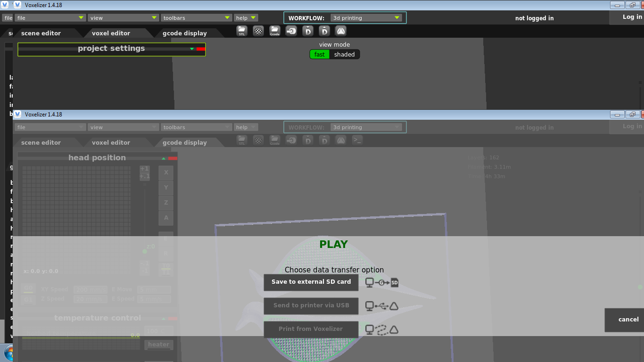Click XY Speed 200 mm/s input field
This screenshot has width=644, height=362.
(91, 289)
